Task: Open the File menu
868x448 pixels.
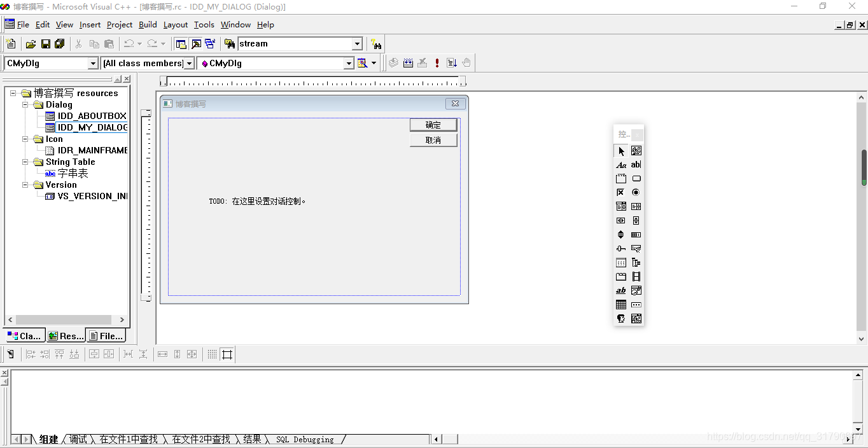Action: pyautogui.click(x=23, y=24)
